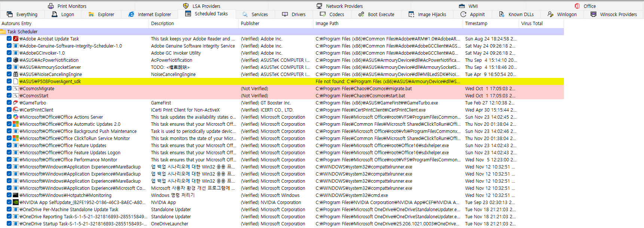Click the NVIDIA App SelfUpdate entry icon
The width and height of the screenshot is (644, 228).
click(x=16, y=202)
